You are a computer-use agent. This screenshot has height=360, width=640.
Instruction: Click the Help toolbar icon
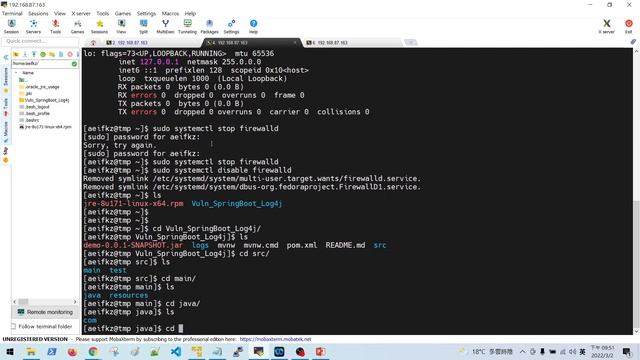253,27
